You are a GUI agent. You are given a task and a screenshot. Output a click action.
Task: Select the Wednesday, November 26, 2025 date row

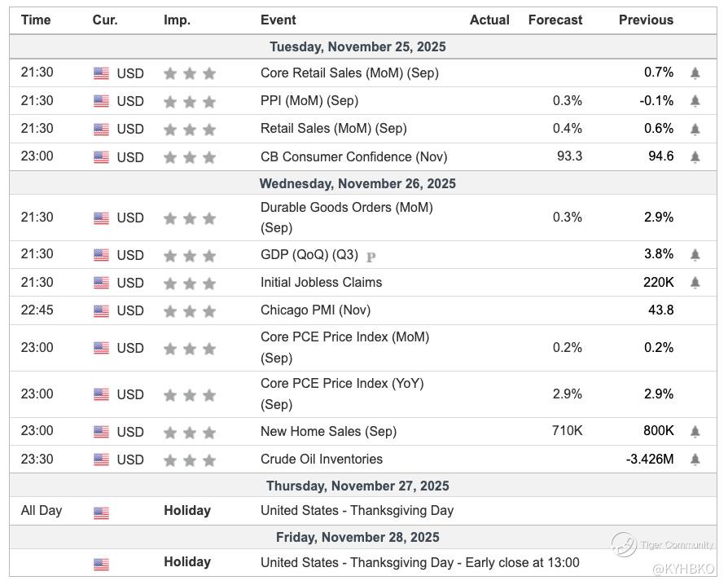(357, 183)
